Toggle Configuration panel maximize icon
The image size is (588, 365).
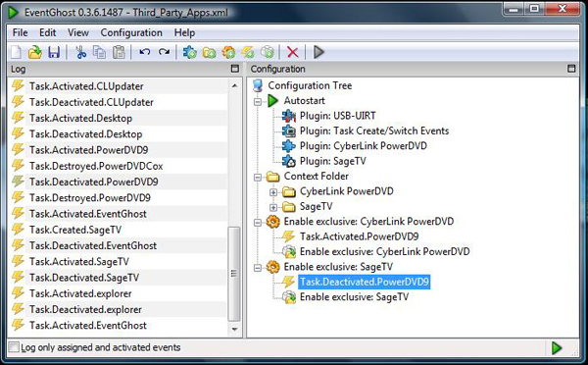(x=571, y=69)
